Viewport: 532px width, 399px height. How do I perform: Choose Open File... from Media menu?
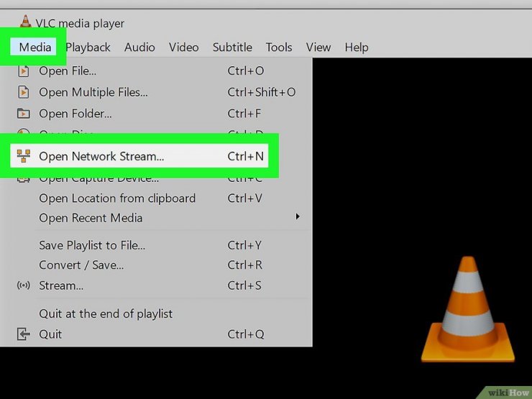(x=156, y=71)
